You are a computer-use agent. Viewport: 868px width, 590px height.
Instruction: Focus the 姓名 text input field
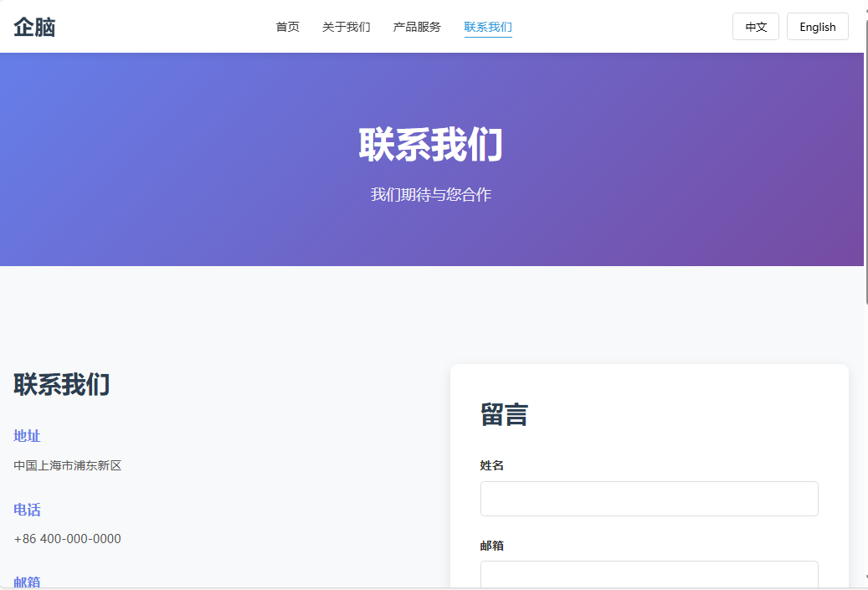point(649,499)
